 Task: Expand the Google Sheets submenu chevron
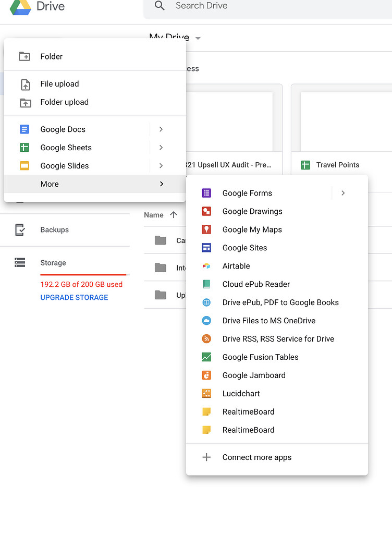(161, 148)
